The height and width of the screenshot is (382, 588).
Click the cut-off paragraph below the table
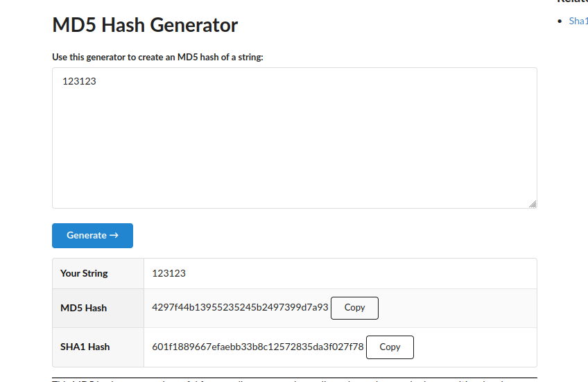click(295, 381)
